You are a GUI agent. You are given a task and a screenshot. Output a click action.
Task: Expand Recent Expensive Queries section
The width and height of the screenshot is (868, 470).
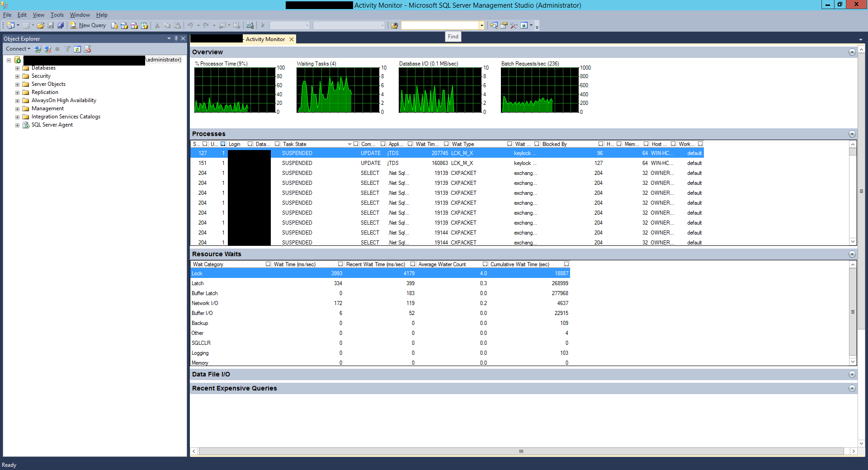852,388
